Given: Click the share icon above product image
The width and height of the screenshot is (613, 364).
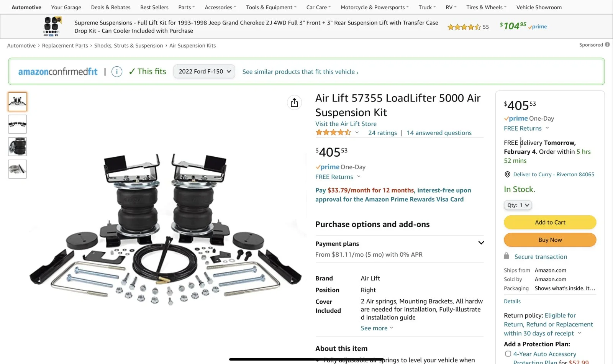Looking at the screenshot, I should tap(294, 103).
